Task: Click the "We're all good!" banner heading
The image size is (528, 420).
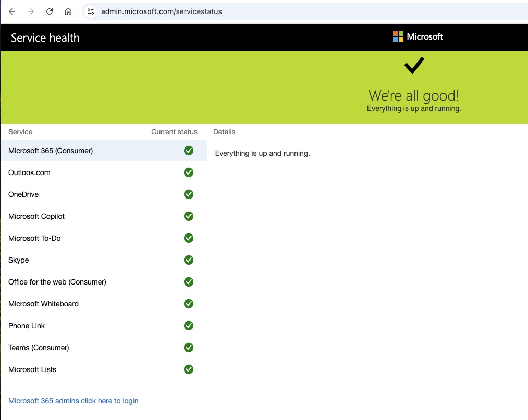Action: tap(413, 95)
